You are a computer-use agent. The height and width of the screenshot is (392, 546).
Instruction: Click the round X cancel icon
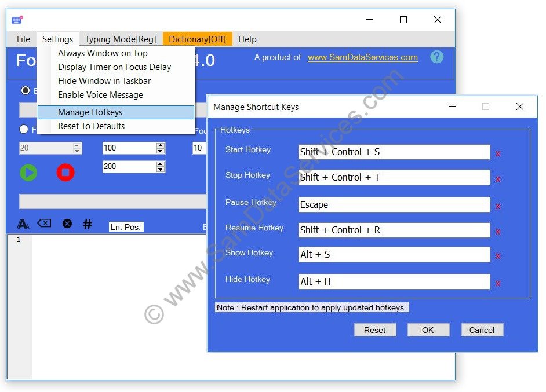pos(67,224)
